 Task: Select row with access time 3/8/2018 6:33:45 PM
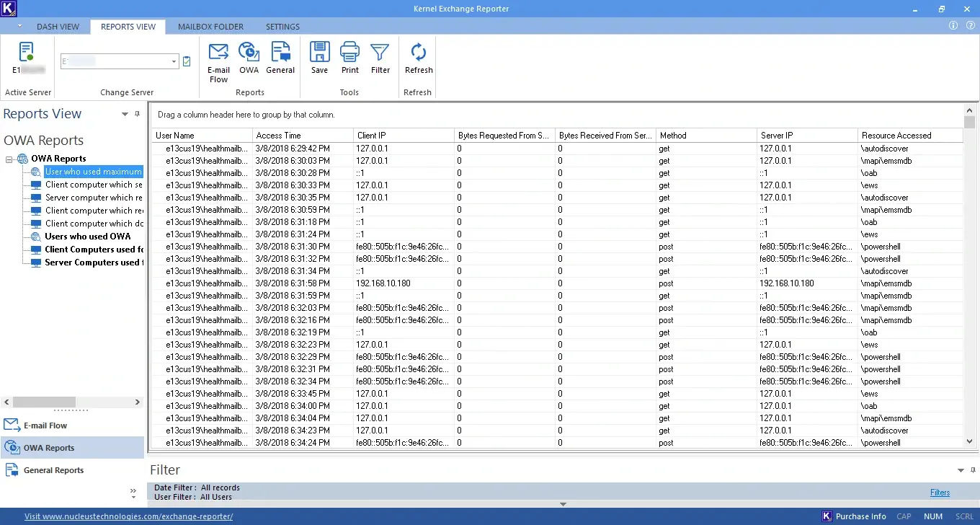coord(558,394)
